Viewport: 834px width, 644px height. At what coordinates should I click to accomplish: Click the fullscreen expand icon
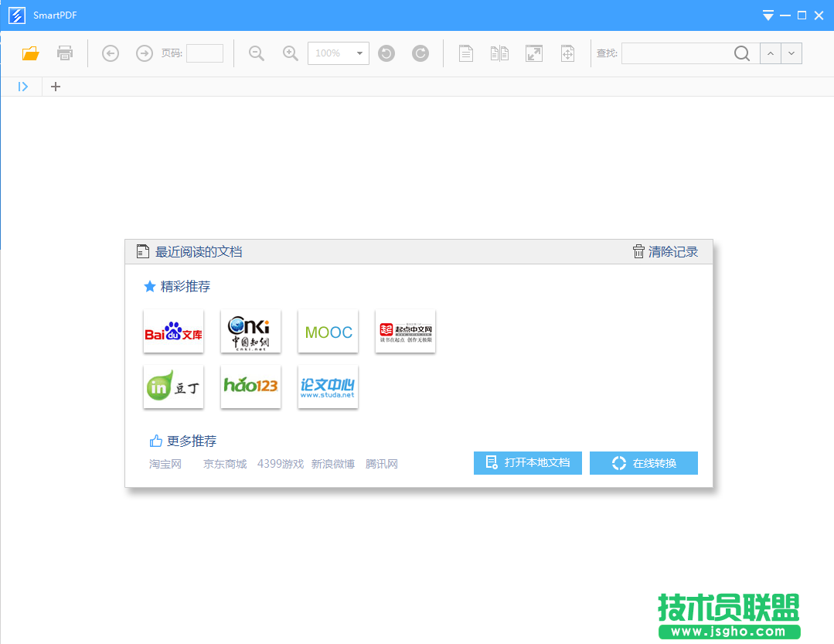click(534, 53)
